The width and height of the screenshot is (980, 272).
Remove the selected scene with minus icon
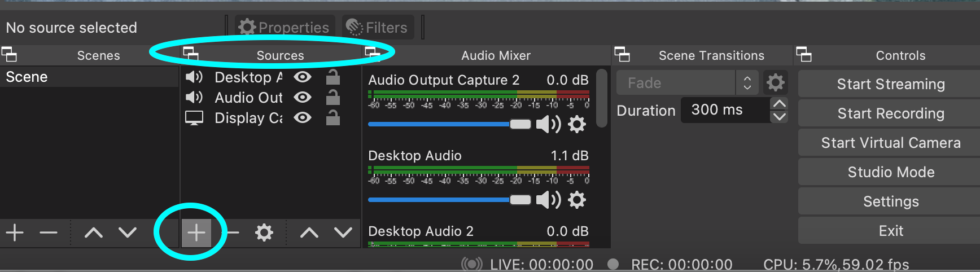click(49, 232)
